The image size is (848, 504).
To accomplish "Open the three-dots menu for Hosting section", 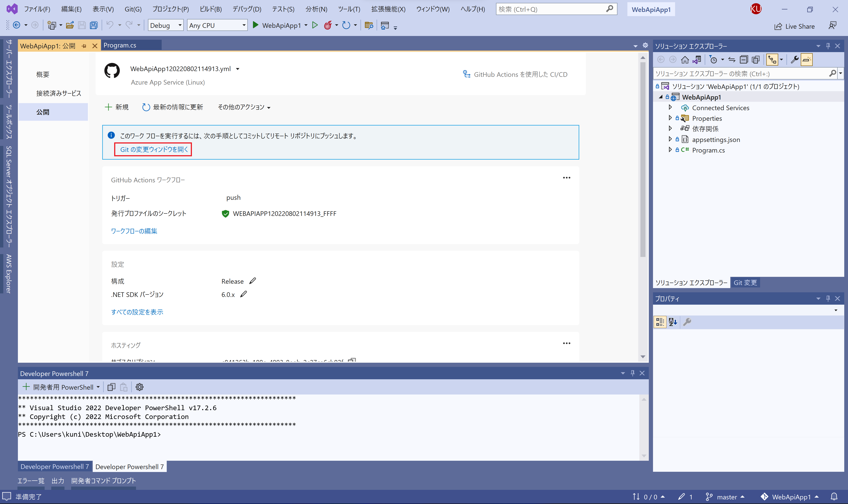I will coord(567,343).
